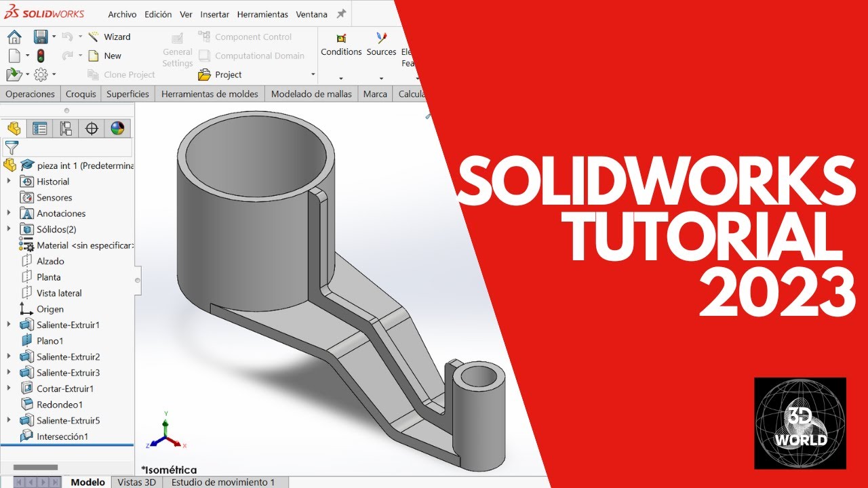
Task: Open the dropdown arrow under Conditions
Action: [x=341, y=78]
